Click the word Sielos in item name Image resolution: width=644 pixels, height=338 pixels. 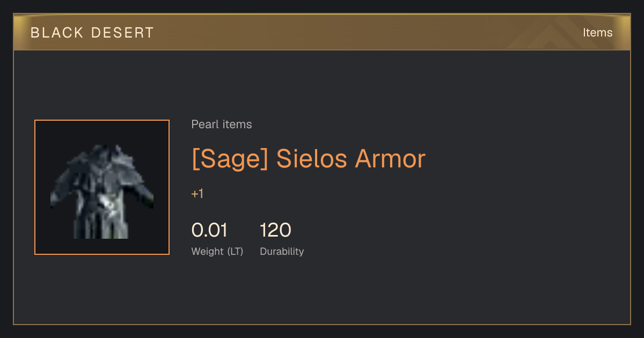[x=312, y=159]
